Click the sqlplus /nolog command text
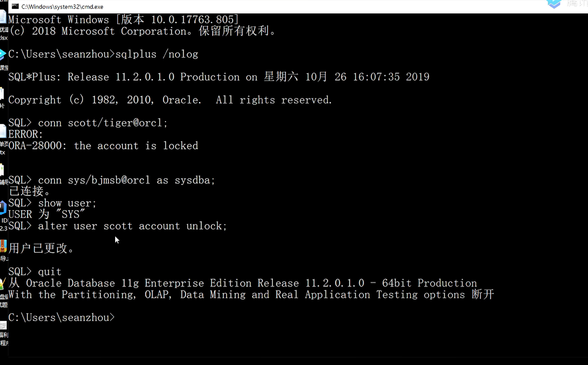Screen dimensions: 588x365 pyautogui.click(x=157, y=54)
